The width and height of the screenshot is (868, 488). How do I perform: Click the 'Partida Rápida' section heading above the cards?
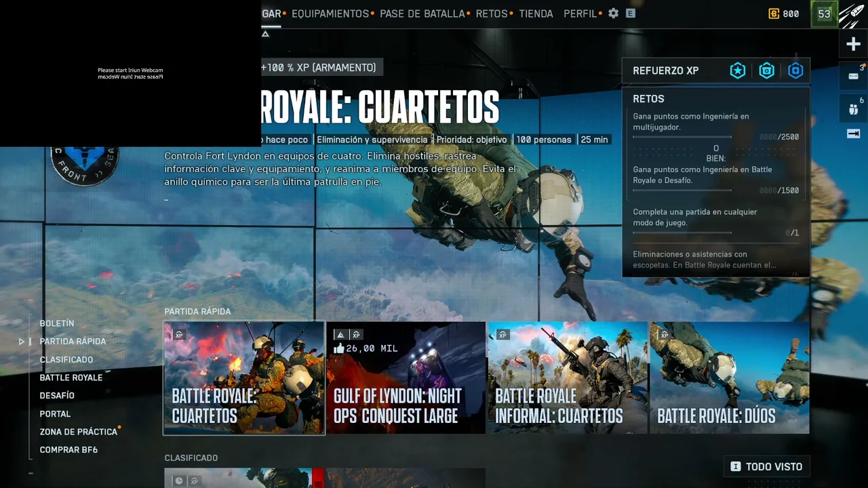[197, 312]
